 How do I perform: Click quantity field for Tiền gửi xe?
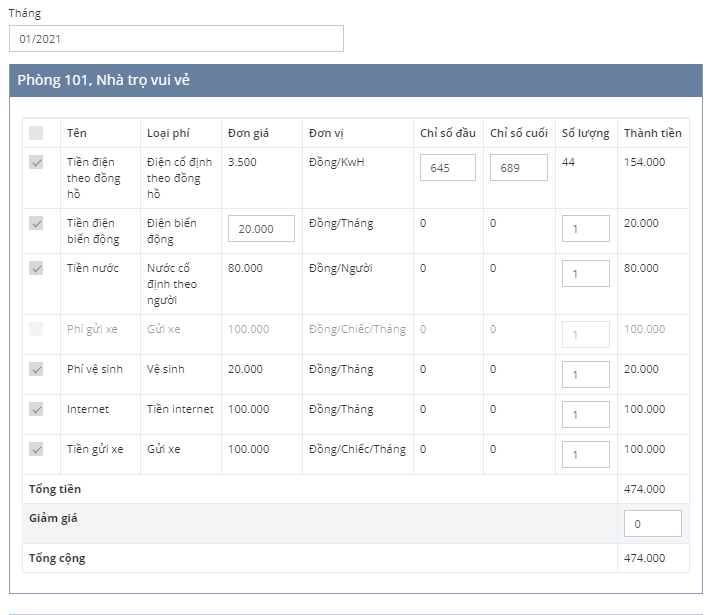(x=585, y=455)
